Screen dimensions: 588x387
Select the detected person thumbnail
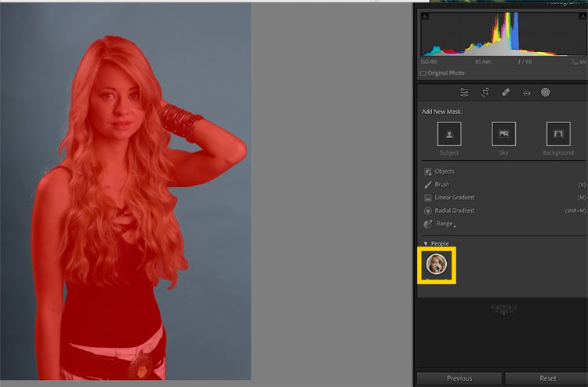(437, 264)
